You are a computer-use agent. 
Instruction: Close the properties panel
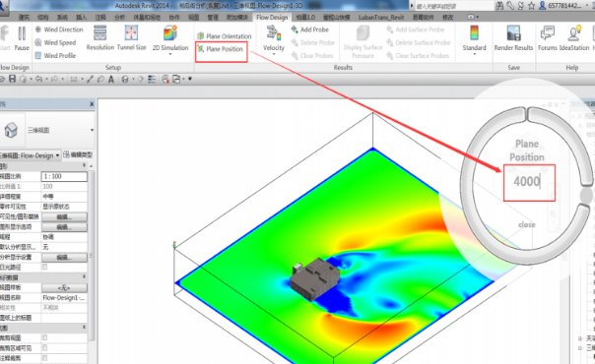pyautogui.click(x=92, y=104)
